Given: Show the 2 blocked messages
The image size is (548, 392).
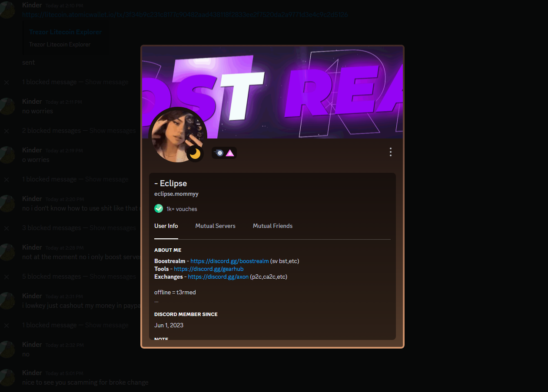Looking at the screenshot, I should pos(112,131).
